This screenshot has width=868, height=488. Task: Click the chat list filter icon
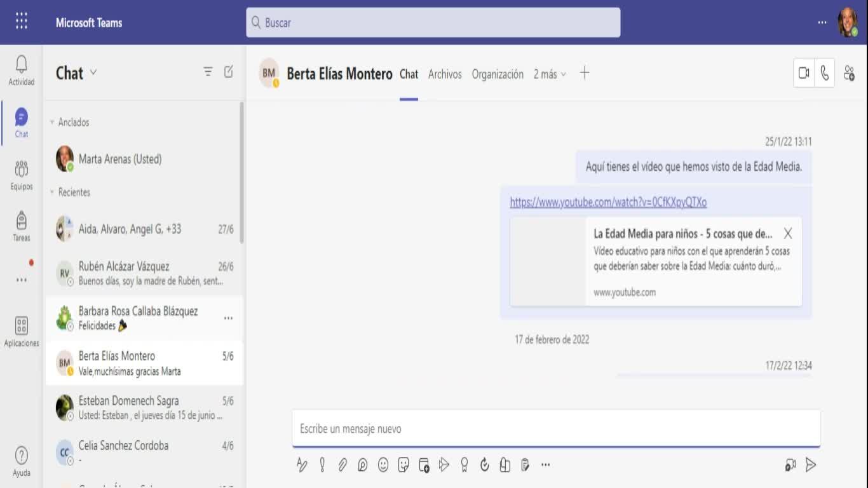[x=208, y=72]
